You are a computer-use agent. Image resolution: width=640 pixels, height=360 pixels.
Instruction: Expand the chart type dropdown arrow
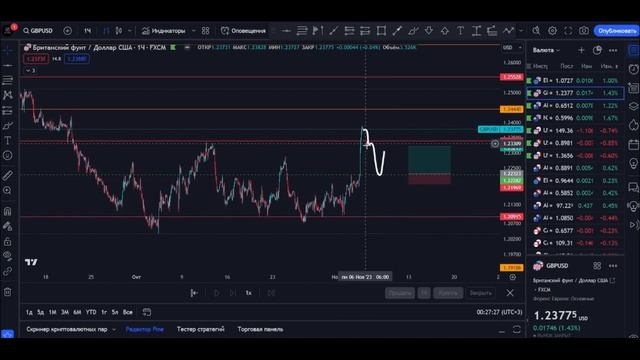pos(130,31)
